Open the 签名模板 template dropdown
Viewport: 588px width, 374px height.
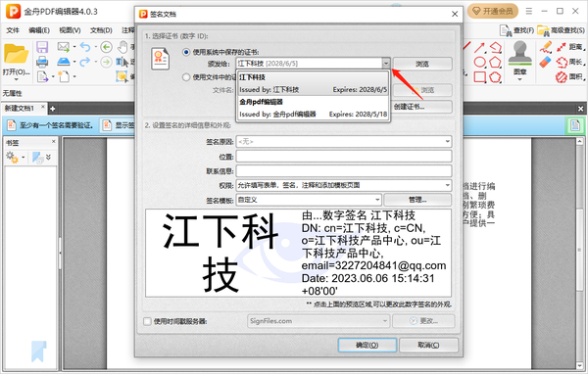[x=377, y=200]
